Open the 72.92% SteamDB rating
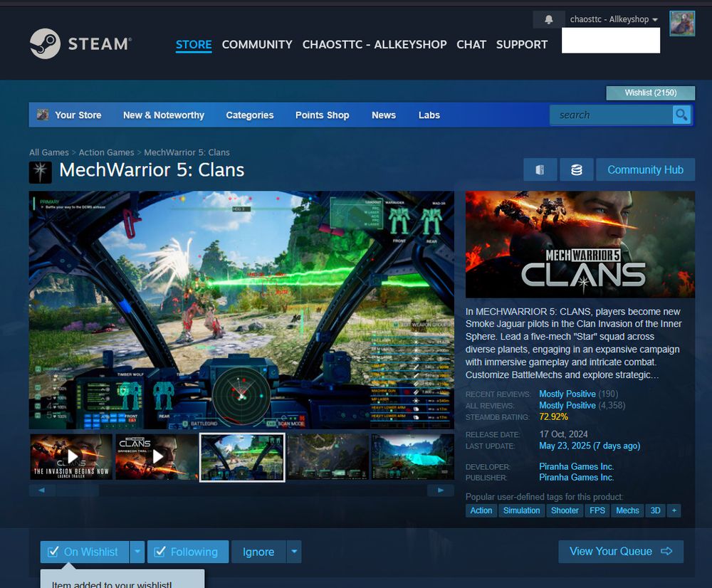 point(553,417)
